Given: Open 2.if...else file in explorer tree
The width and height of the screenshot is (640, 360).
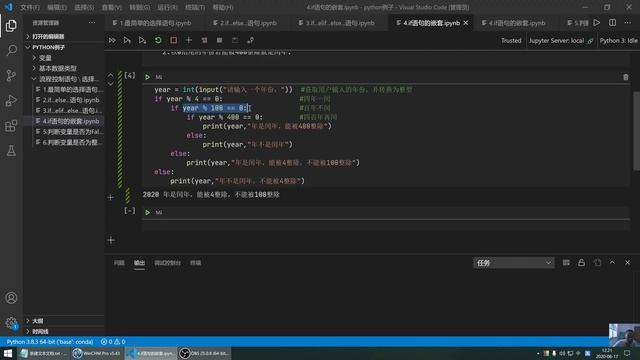Looking at the screenshot, I should 64,100.
